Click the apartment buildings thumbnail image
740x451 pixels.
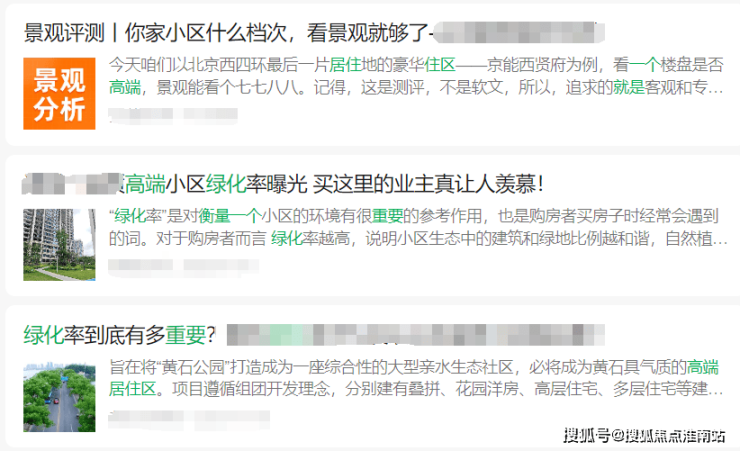tap(59, 245)
